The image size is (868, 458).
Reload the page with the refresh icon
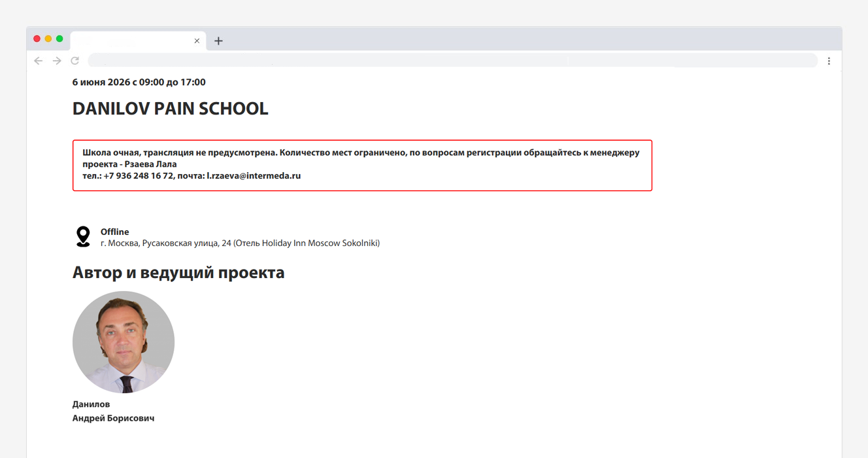click(x=75, y=61)
